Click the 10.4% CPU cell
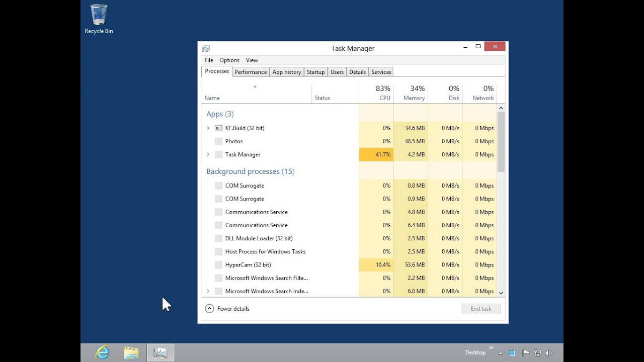The image size is (644, 362). click(376, 265)
